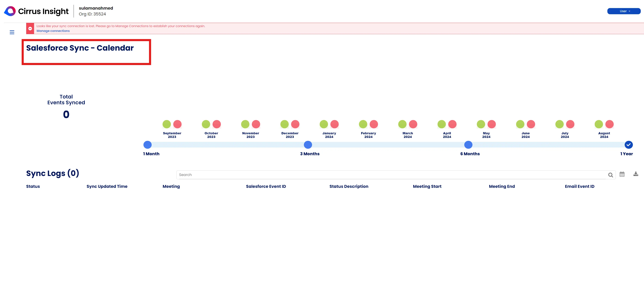
Task: Select the 3 Months range option
Action: [x=308, y=145]
